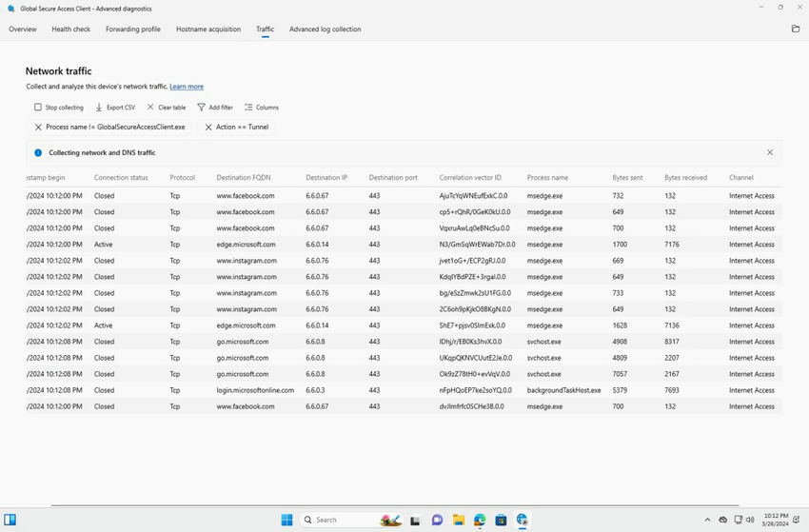Open the Advanced log collection tab
Screen dimensions: 809x532
326,29
